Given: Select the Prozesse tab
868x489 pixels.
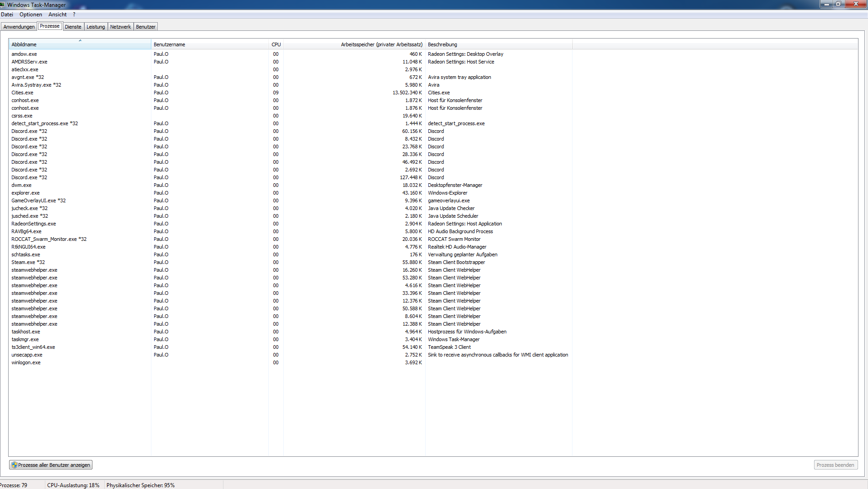Looking at the screenshot, I should tap(50, 26).
